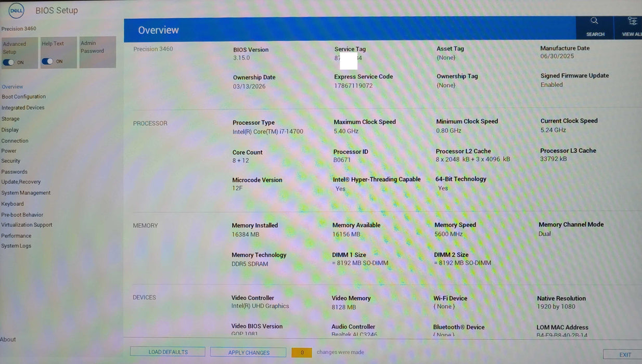Click Maximum Clock Speed 5.40 GHz
This screenshot has width=642, height=364.
point(346,131)
